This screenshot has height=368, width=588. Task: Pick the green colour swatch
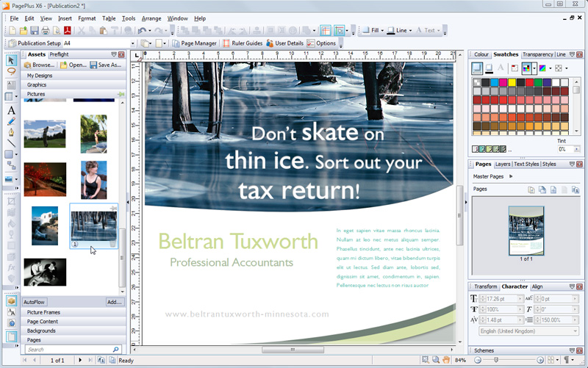(538, 82)
